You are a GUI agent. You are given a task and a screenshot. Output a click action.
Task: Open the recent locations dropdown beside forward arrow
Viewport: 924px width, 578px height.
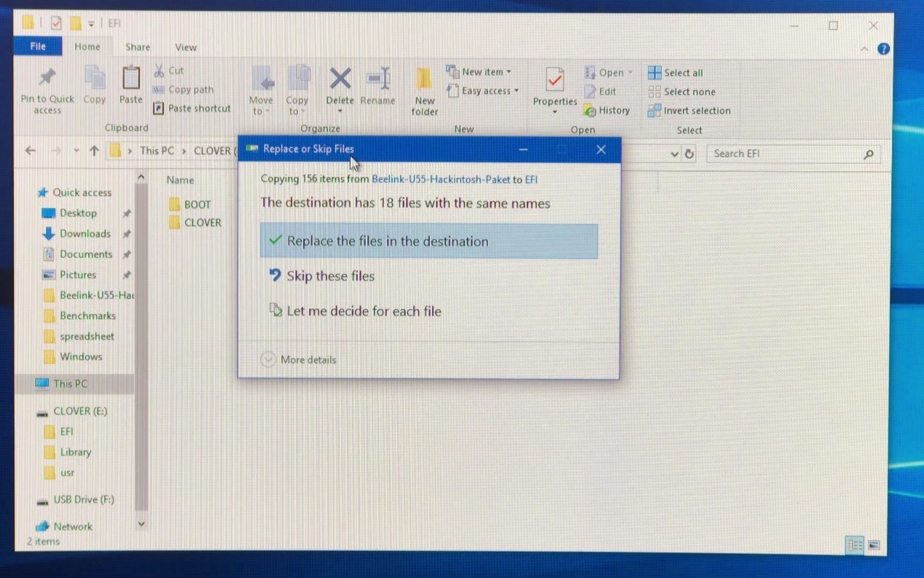pos(77,151)
